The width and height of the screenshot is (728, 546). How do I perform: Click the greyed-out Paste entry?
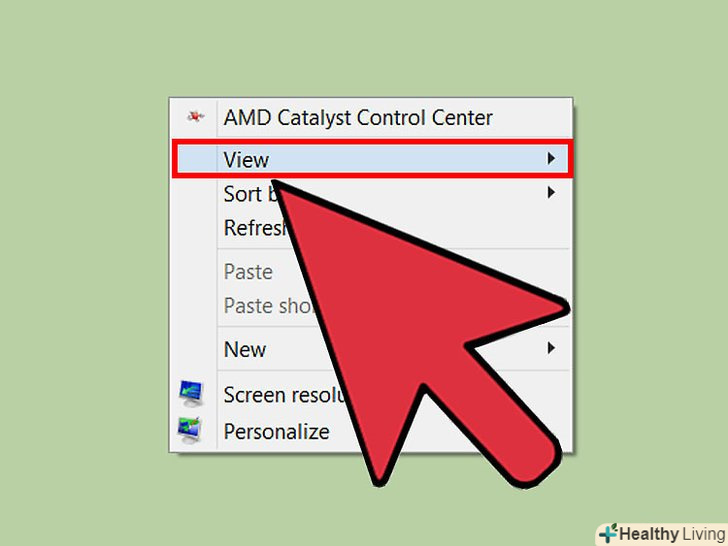(x=248, y=272)
